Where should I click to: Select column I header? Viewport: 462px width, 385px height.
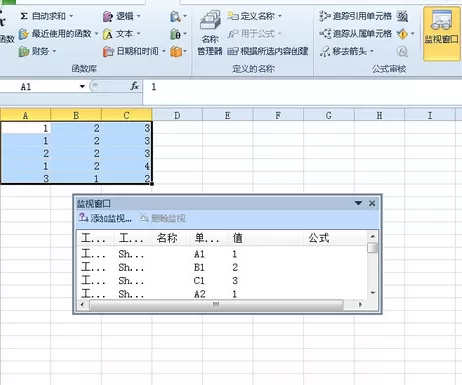click(430, 115)
